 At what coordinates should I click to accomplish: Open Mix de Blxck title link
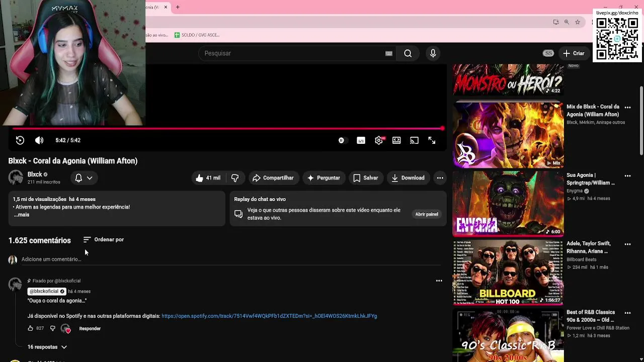[593, 111]
